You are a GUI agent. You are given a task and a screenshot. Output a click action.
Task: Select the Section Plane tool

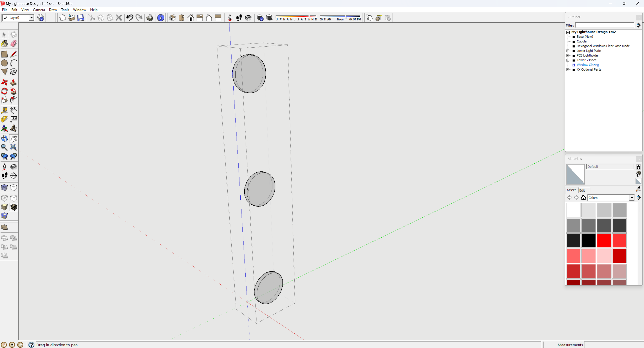coord(13,176)
